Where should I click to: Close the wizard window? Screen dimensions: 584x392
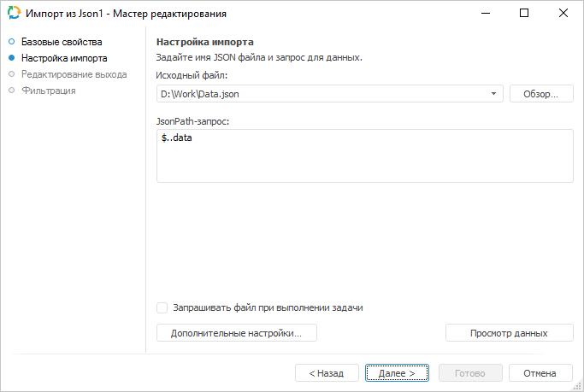(563, 14)
